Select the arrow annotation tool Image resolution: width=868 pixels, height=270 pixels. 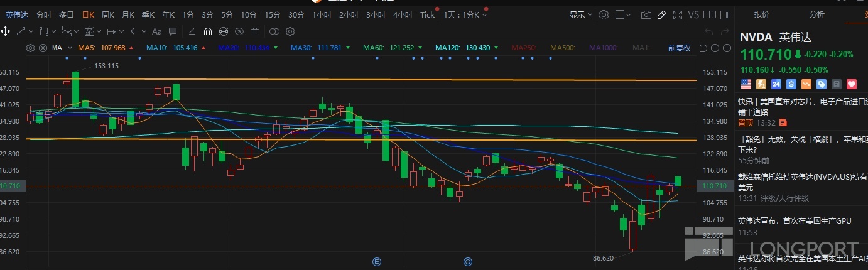tap(134, 31)
